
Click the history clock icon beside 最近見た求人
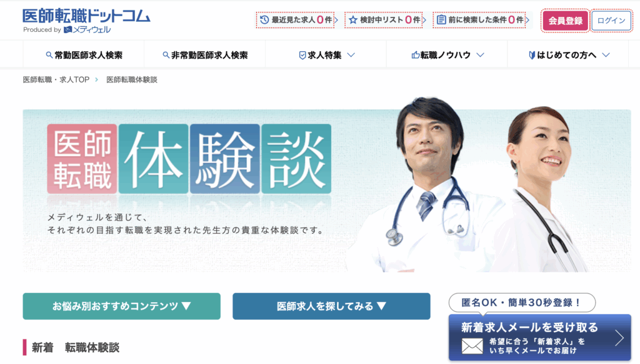264,19
